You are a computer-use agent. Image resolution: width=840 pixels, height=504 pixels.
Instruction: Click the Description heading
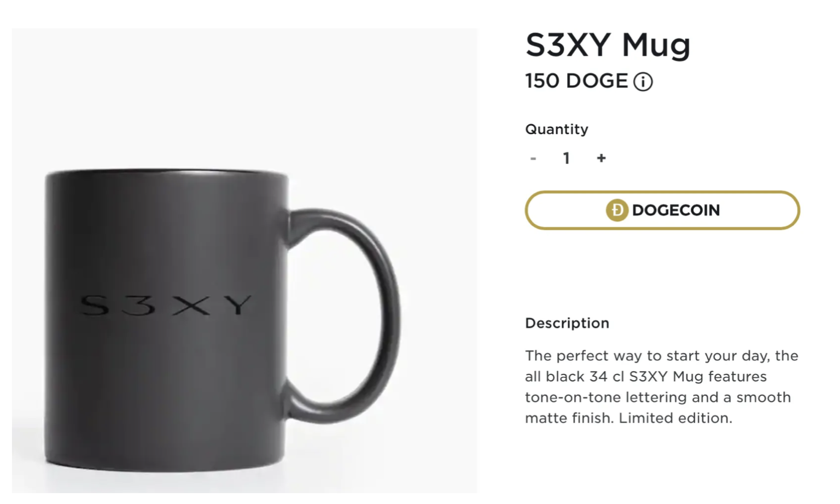[x=567, y=323]
